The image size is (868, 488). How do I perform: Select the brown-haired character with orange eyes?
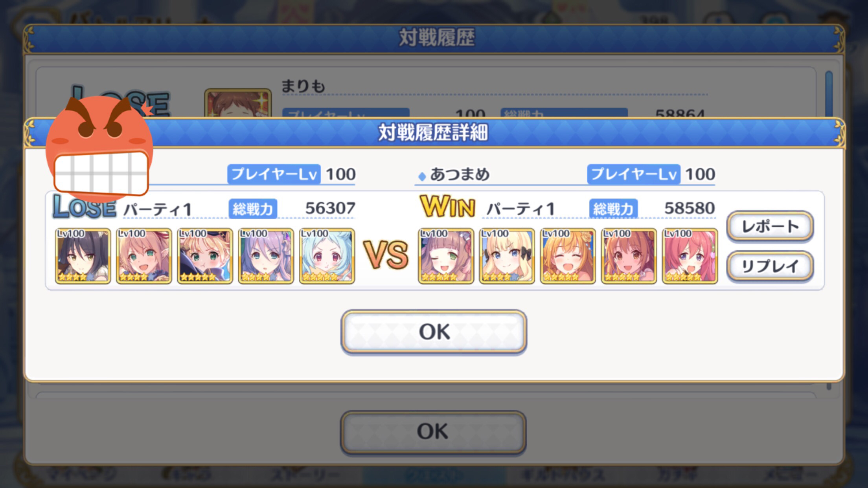point(629,256)
